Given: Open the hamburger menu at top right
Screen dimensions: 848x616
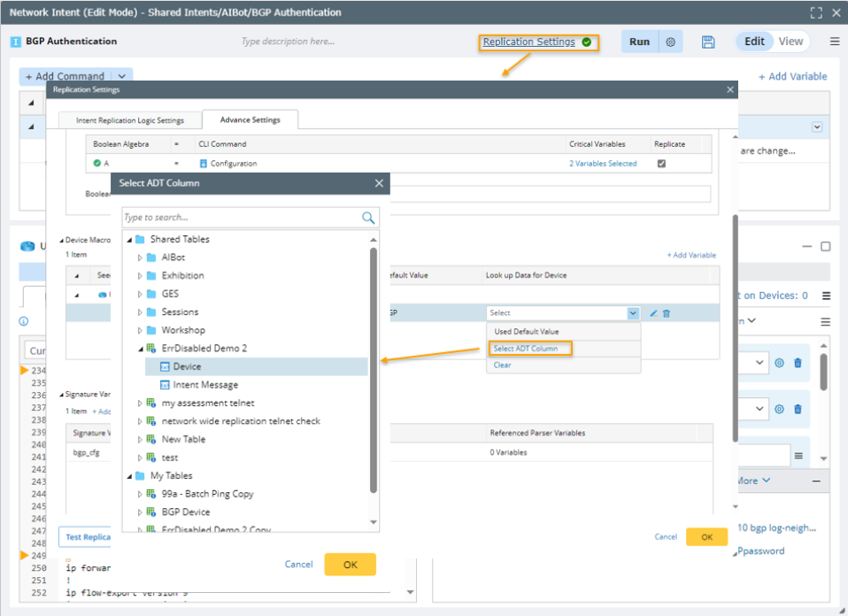Looking at the screenshot, I should 834,42.
